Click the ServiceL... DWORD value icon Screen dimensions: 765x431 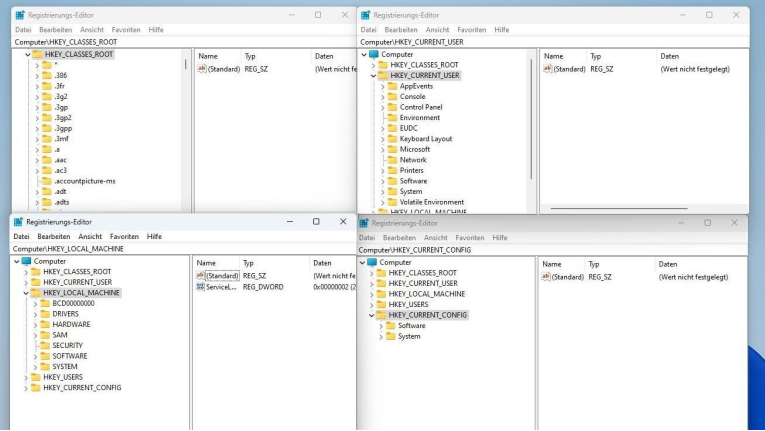pos(200,287)
